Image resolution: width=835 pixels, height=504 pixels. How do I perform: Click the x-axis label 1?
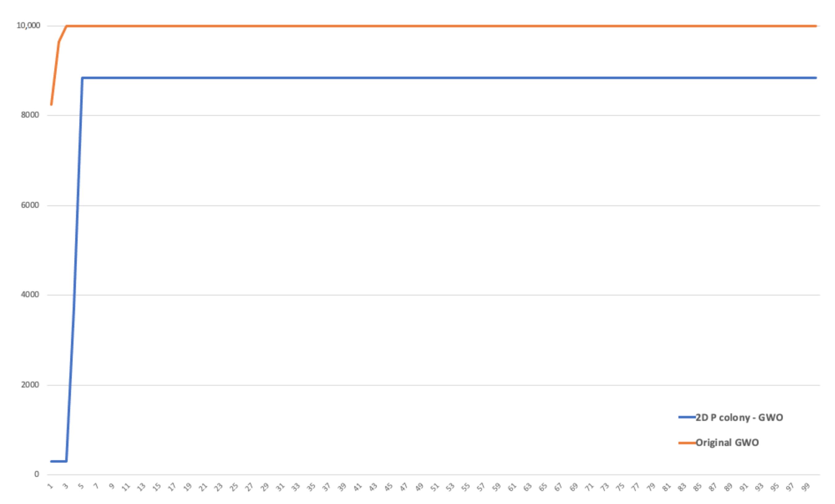[51, 486]
